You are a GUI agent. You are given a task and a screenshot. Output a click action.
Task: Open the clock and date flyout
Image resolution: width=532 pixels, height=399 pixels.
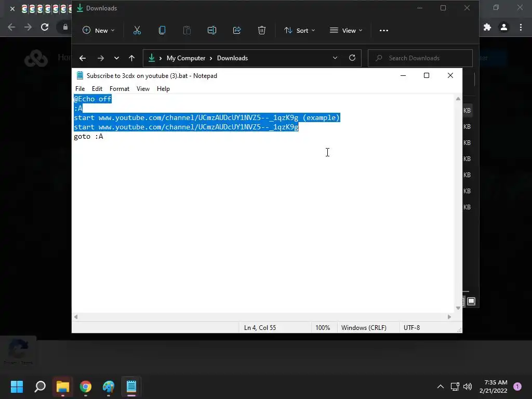point(494,387)
